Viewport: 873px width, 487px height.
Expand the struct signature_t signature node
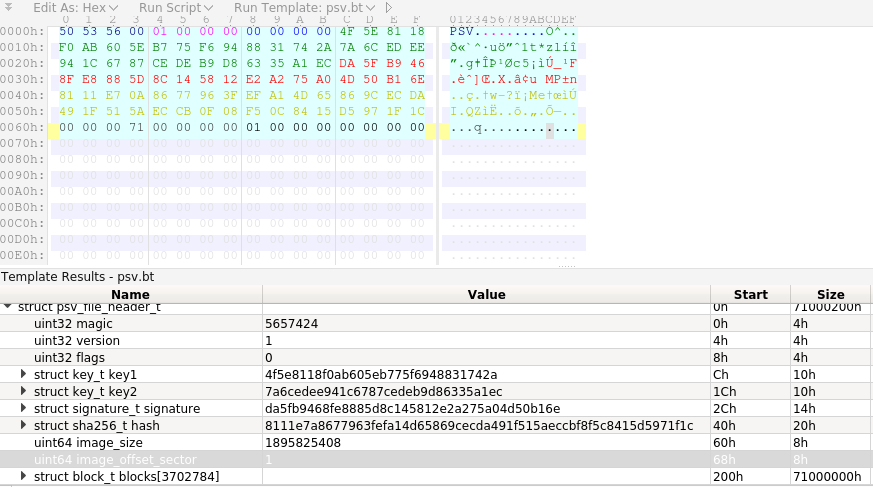(24, 408)
